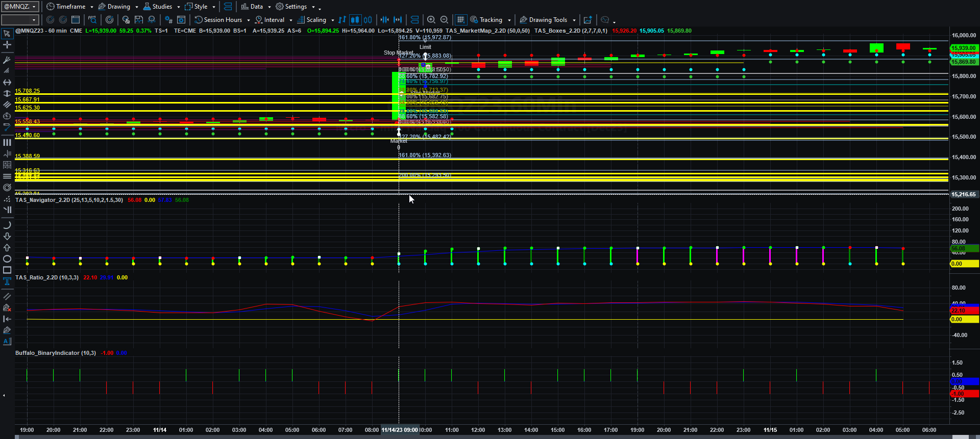Click the zoom out magnifier icon

pyautogui.click(x=444, y=20)
